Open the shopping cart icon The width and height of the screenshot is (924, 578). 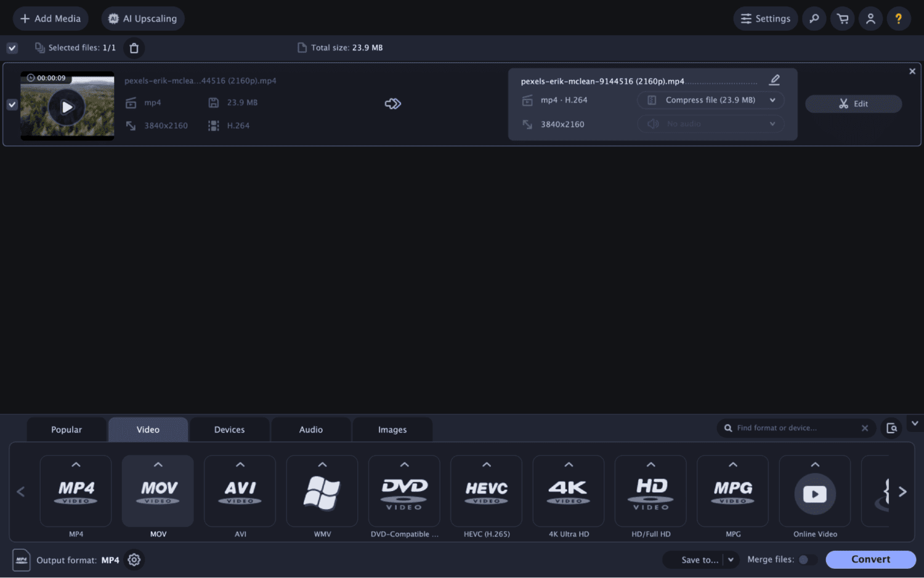click(842, 18)
